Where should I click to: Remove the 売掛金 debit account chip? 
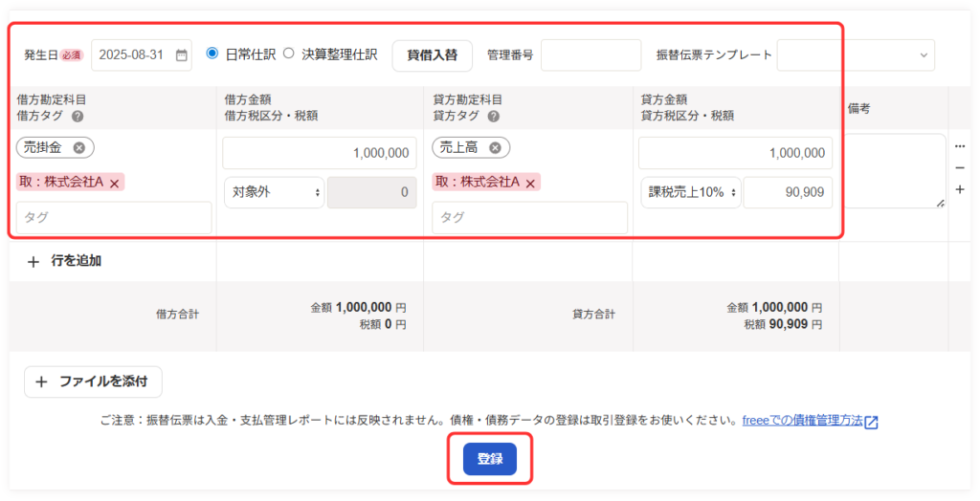(79, 147)
